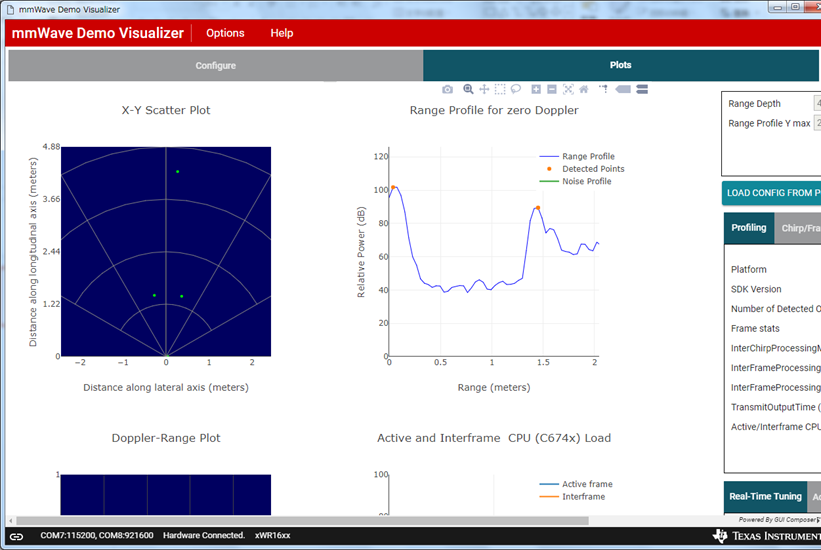Click the orange detected point near 0 meters
This screenshot has width=821, height=550.
[x=393, y=187]
